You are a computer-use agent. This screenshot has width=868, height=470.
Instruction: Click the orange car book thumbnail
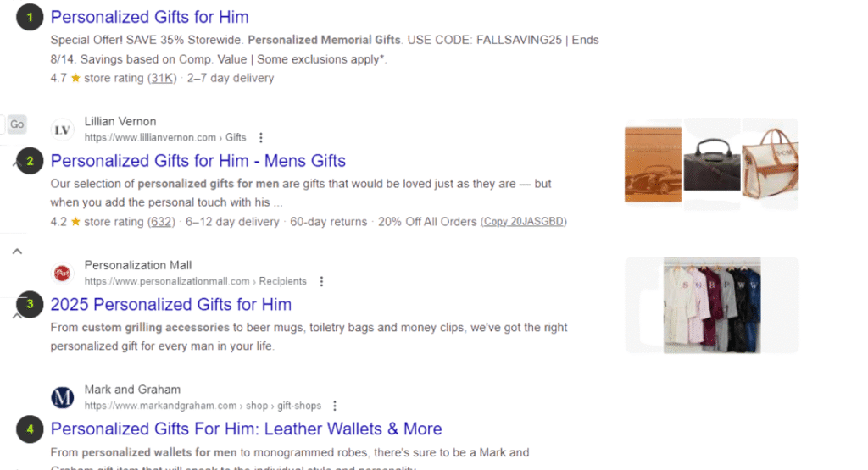[x=653, y=164]
